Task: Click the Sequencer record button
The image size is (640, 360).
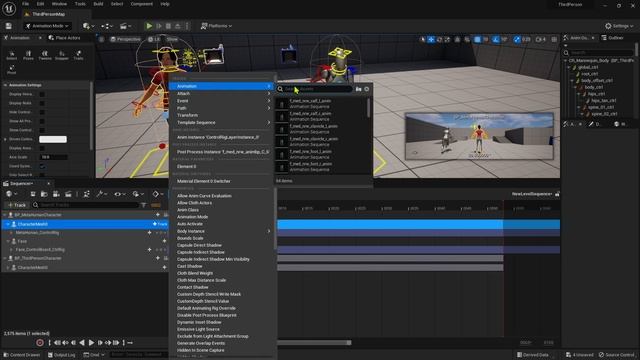Action: click(x=40, y=343)
